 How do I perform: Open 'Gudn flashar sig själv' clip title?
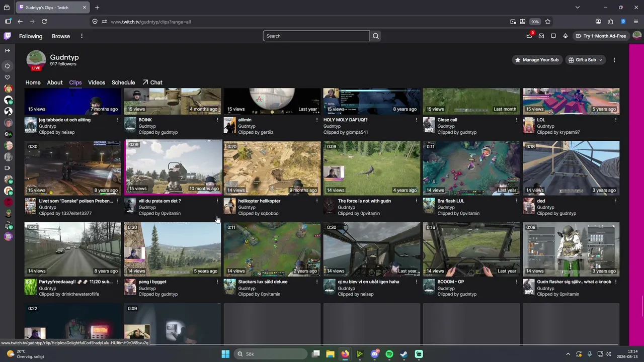click(574, 282)
